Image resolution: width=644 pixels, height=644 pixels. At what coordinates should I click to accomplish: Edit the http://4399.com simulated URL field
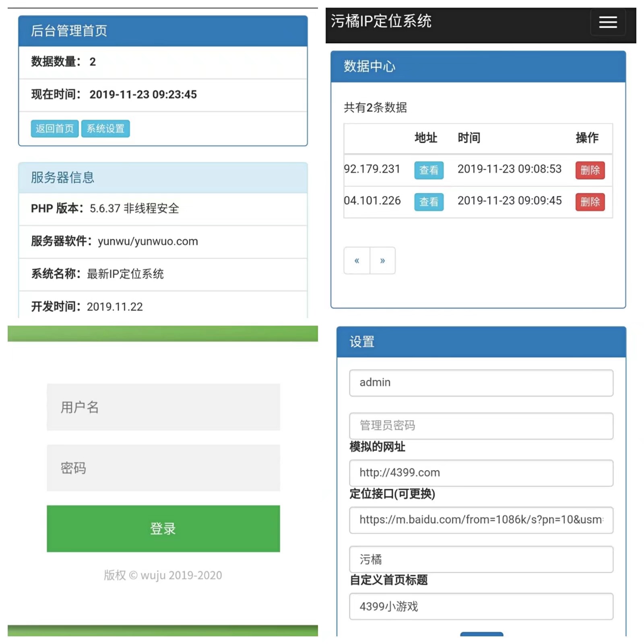point(481,473)
